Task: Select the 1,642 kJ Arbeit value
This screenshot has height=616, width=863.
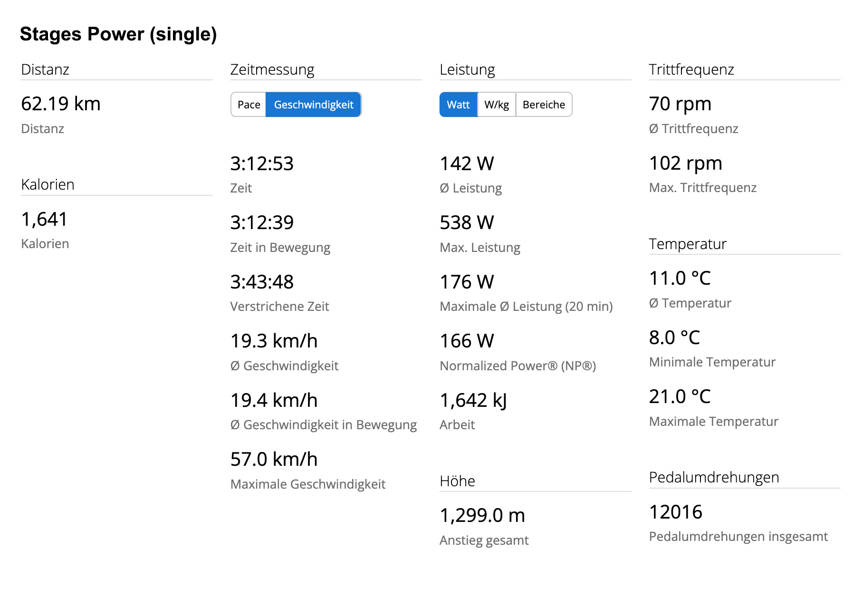Action: (474, 400)
